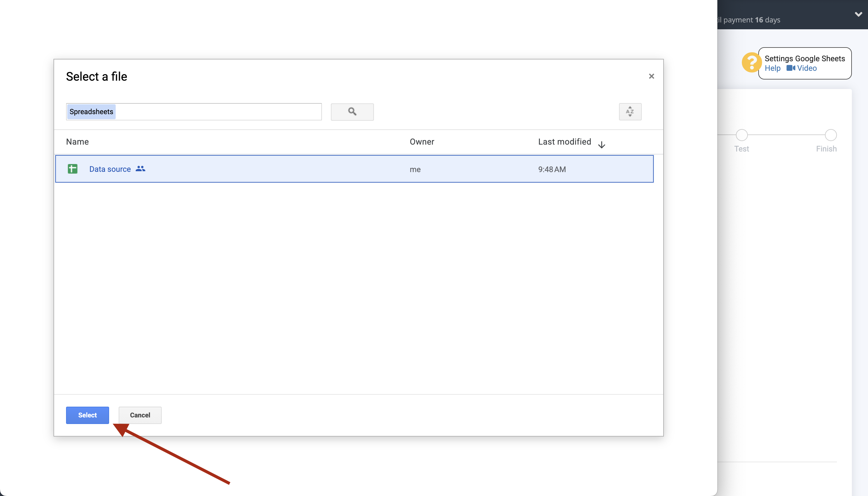Click the search magnifier icon
The image size is (868, 496).
click(352, 112)
